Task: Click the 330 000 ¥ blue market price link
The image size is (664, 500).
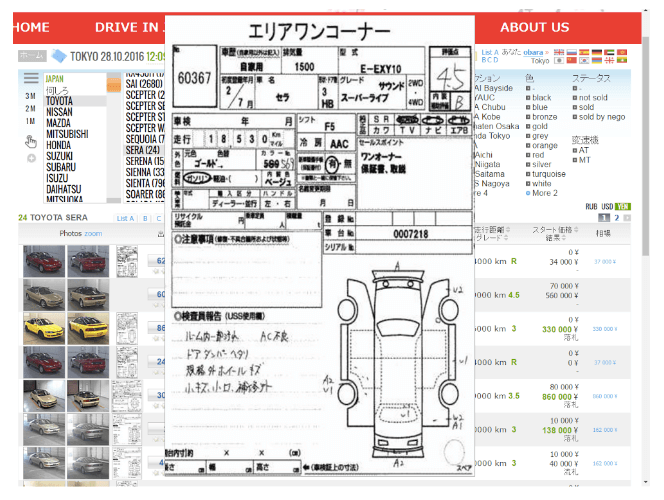Action: [605, 329]
